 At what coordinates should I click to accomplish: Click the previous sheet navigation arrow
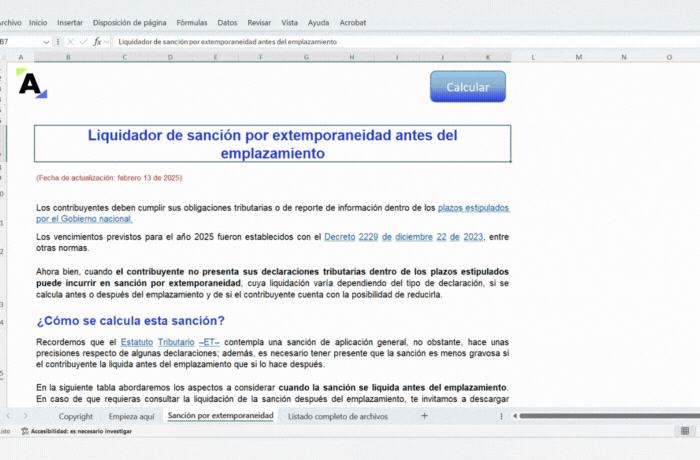point(8,416)
